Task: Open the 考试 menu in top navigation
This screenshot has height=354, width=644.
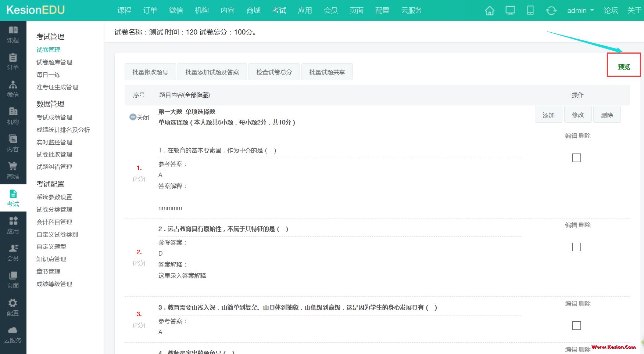Action: (x=279, y=11)
